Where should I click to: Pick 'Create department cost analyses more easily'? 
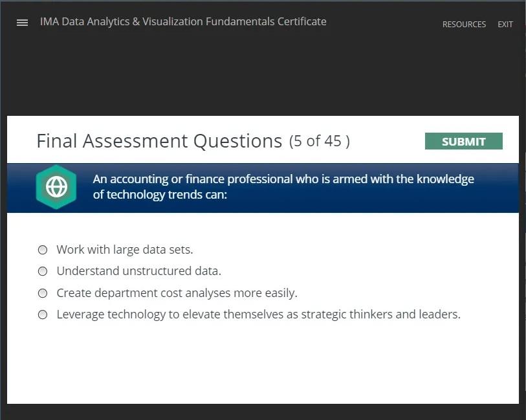coord(177,293)
